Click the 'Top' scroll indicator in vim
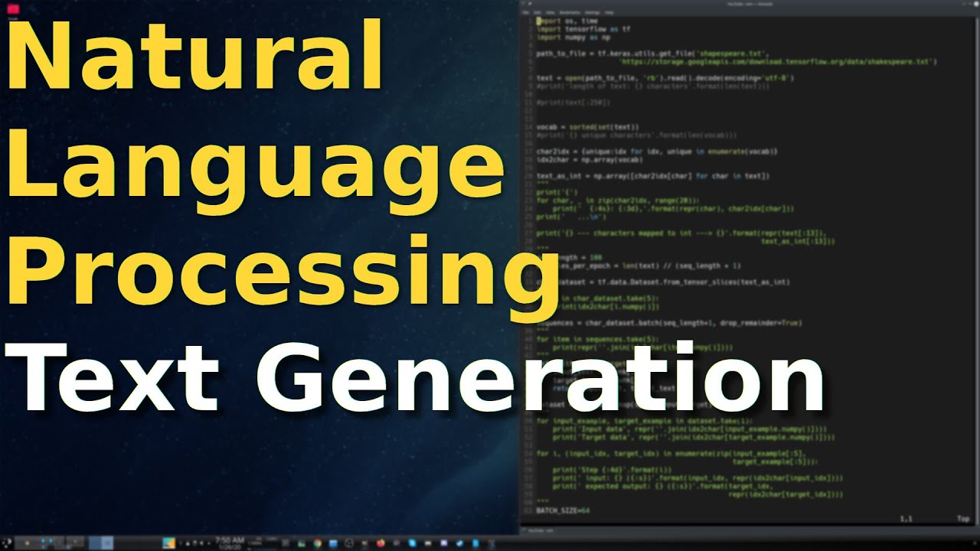Screen dimensions: 980x551 [x=963, y=519]
